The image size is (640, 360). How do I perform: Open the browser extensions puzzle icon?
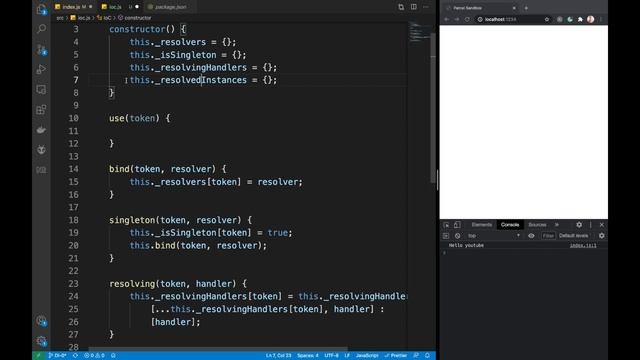click(580, 19)
